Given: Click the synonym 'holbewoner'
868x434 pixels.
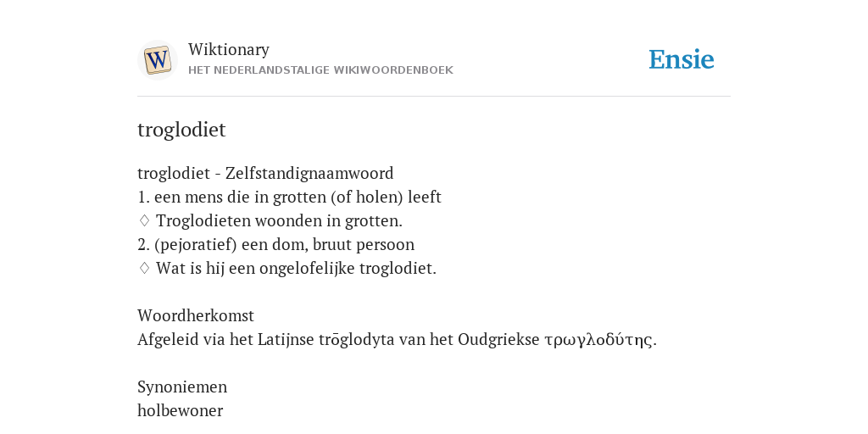Looking at the screenshot, I should pos(180,411).
